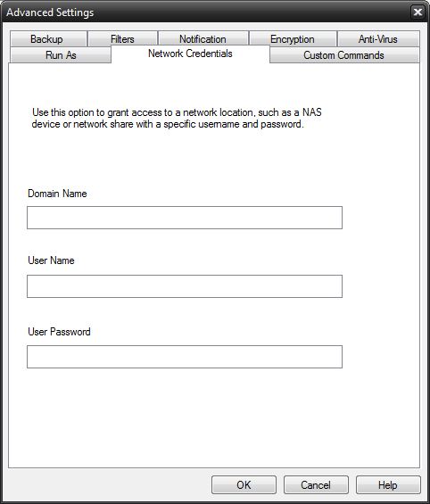
Task: Confirm settings with the OK button
Action: click(244, 484)
